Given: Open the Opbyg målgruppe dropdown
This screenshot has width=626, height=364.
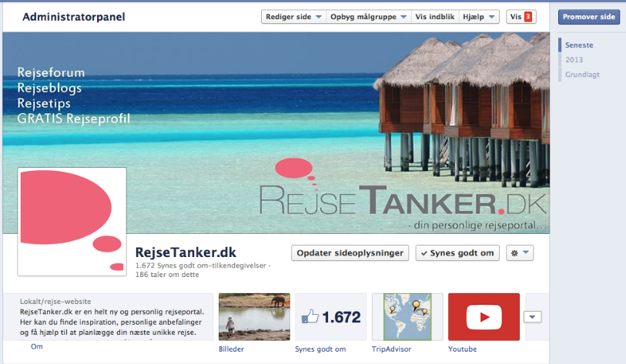Looking at the screenshot, I should 369,17.
